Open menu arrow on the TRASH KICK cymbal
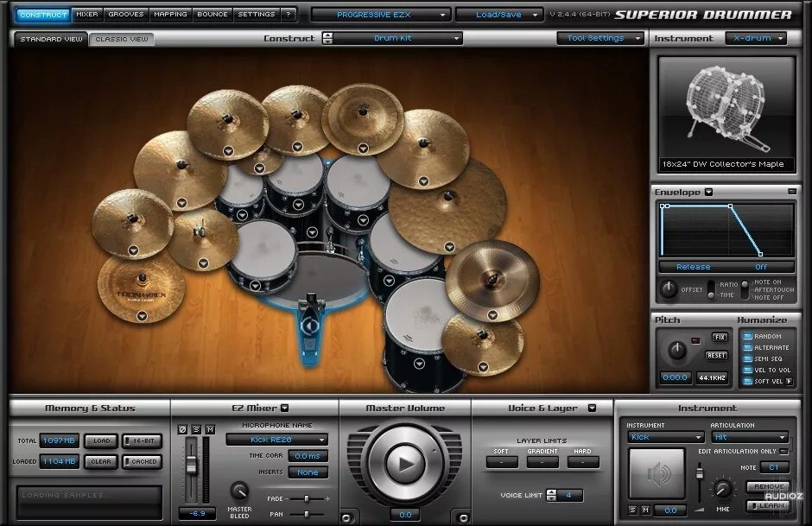812x526 pixels. (143, 316)
